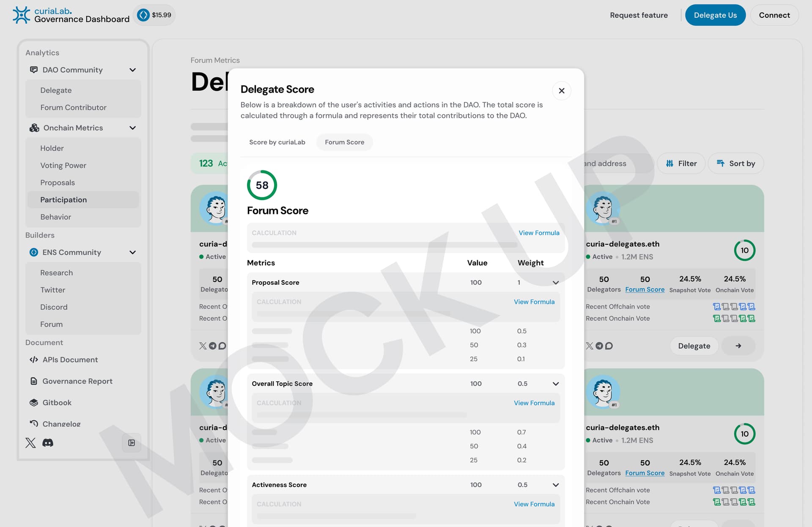
Task: Click the curiaLab logo icon
Action: 21,15
